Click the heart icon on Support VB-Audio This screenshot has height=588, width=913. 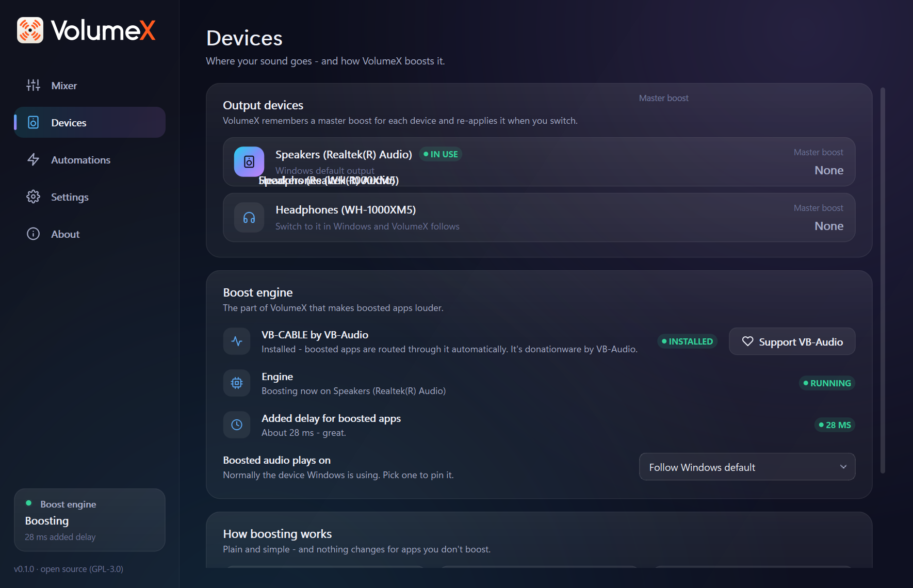(747, 341)
